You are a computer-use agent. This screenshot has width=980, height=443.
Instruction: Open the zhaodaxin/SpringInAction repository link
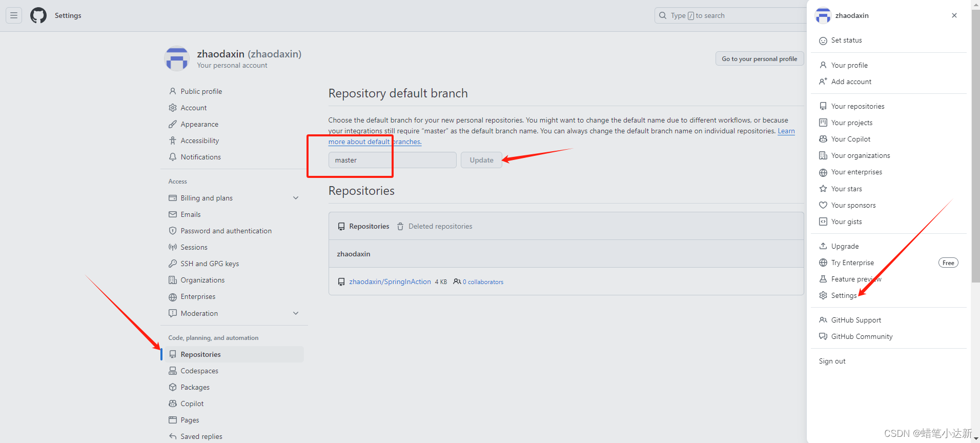(390, 281)
